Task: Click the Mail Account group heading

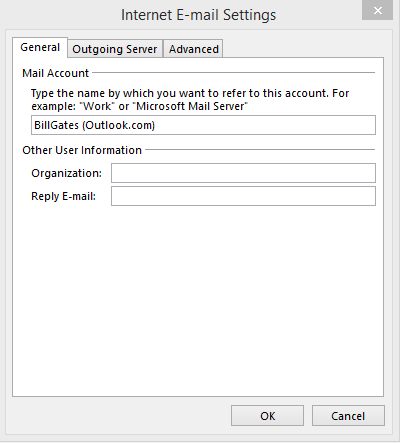Action: coord(55,73)
